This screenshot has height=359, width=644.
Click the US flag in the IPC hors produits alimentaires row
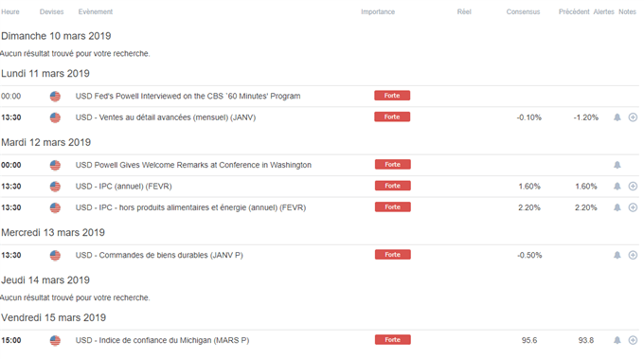click(55, 207)
